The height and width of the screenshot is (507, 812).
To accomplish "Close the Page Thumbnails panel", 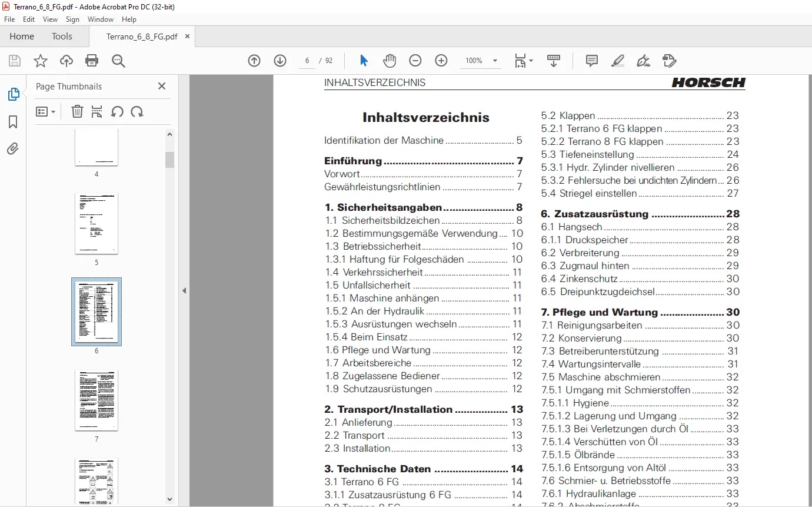I will [x=162, y=86].
